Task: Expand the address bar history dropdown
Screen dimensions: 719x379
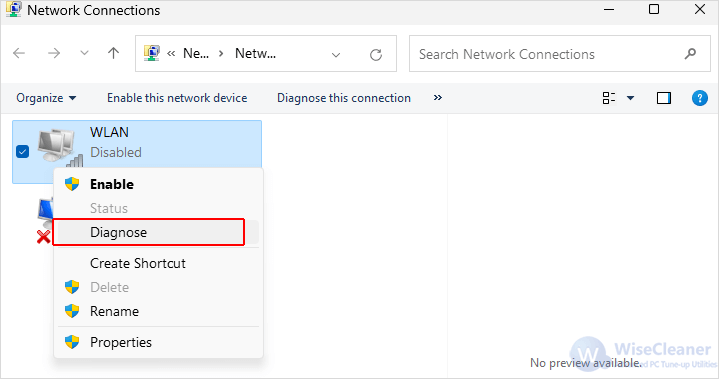Action: click(x=336, y=55)
